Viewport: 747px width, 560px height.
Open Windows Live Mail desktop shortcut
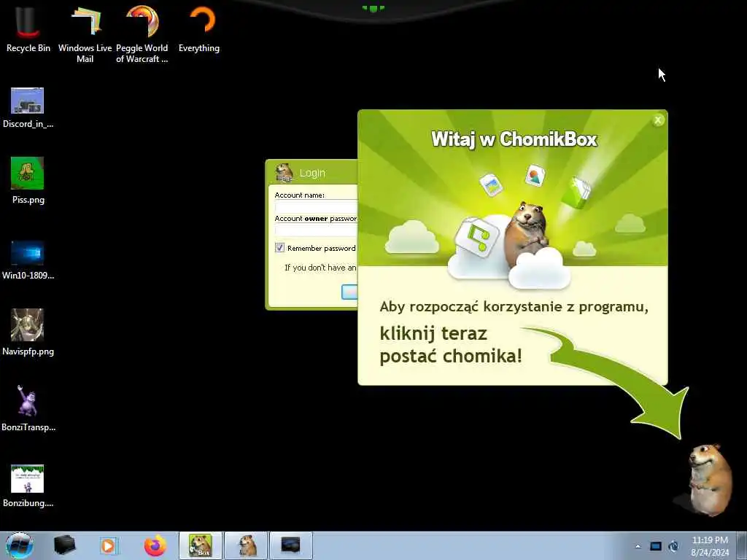[x=85, y=34]
